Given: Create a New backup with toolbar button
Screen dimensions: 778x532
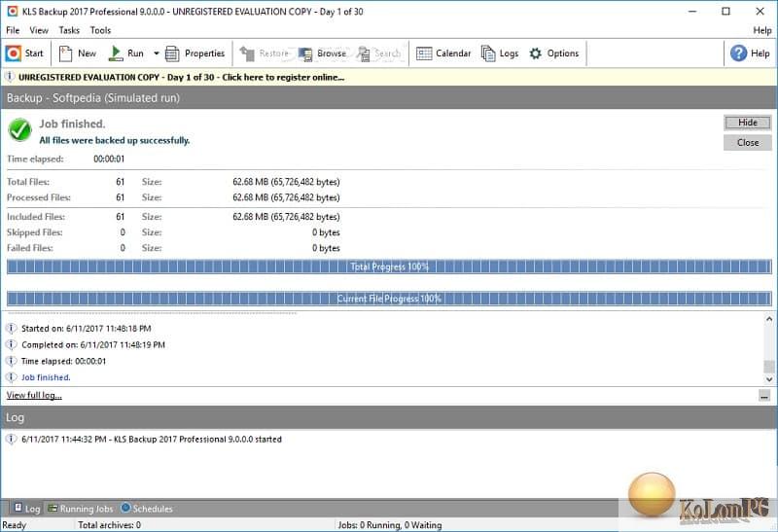Looking at the screenshot, I should [77, 53].
